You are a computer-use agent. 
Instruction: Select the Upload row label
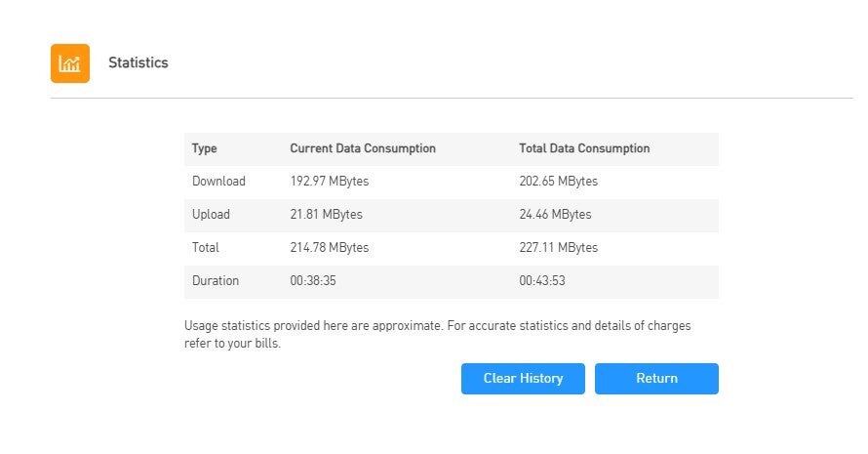211,215
